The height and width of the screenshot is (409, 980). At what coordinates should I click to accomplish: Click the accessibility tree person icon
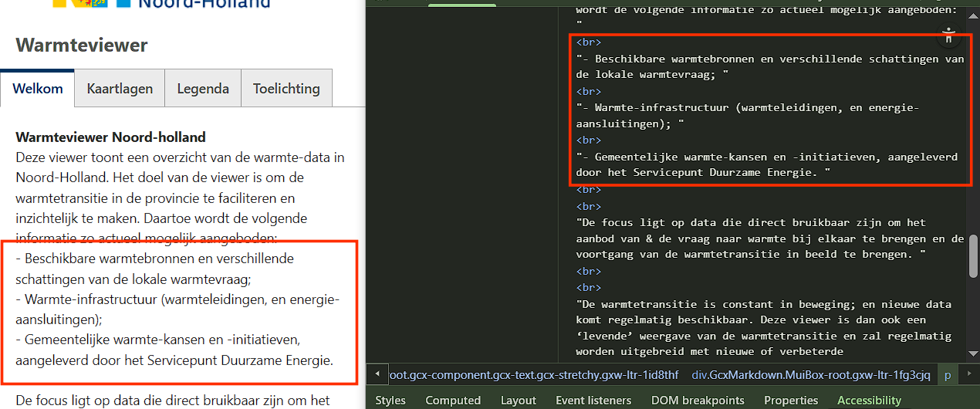click(949, 35)
